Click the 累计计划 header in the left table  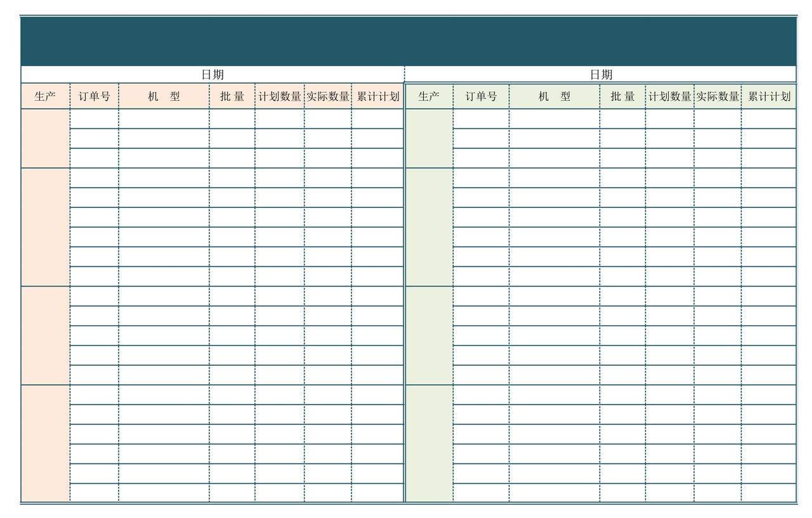377,96
